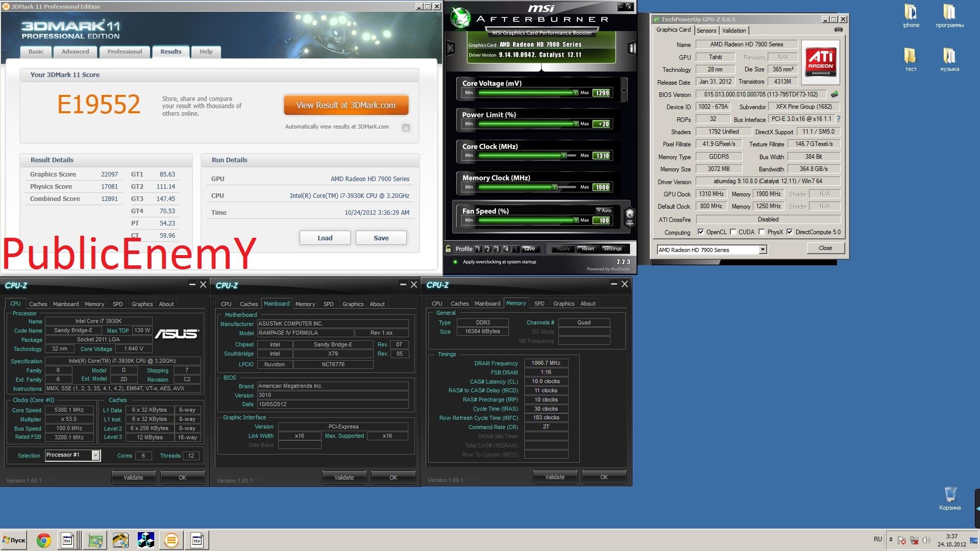Click the Save button in Run Details

(381, 238)
